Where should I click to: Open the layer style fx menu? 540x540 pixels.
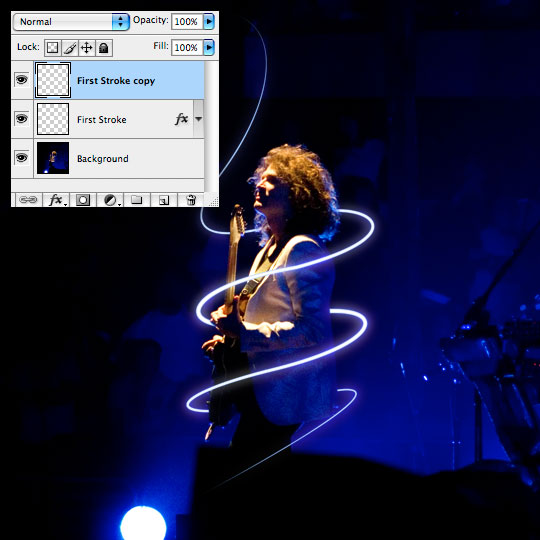(56, 199)
